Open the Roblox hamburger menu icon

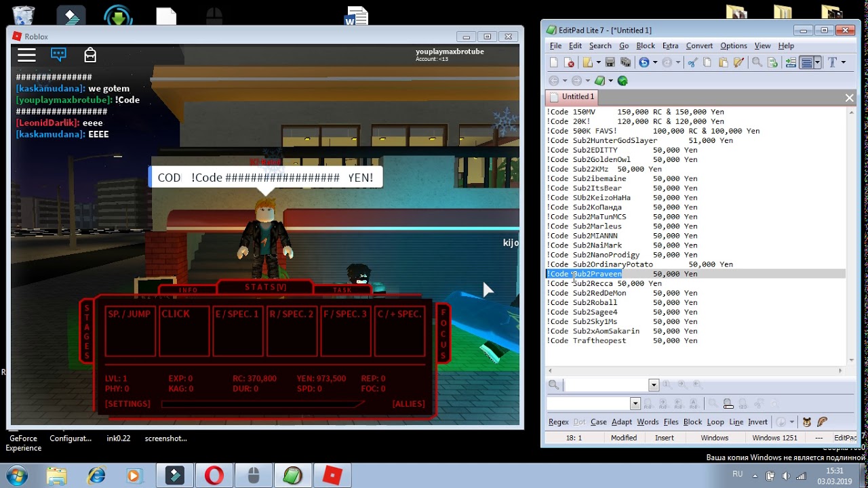[x=26, y=55]
